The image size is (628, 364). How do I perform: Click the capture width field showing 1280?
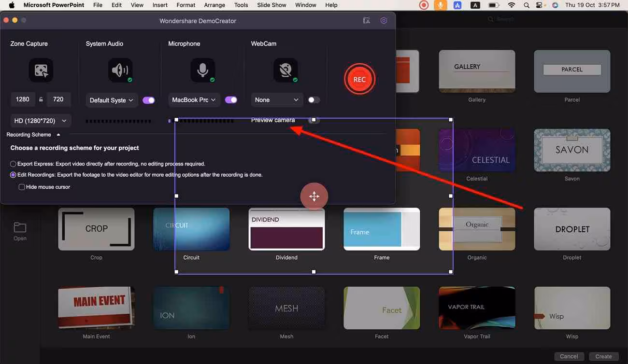coord(23,99)
